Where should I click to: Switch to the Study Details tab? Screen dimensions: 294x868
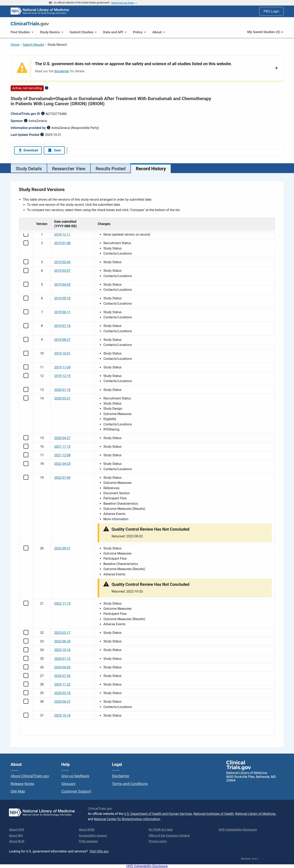click(x=29, y=169)
